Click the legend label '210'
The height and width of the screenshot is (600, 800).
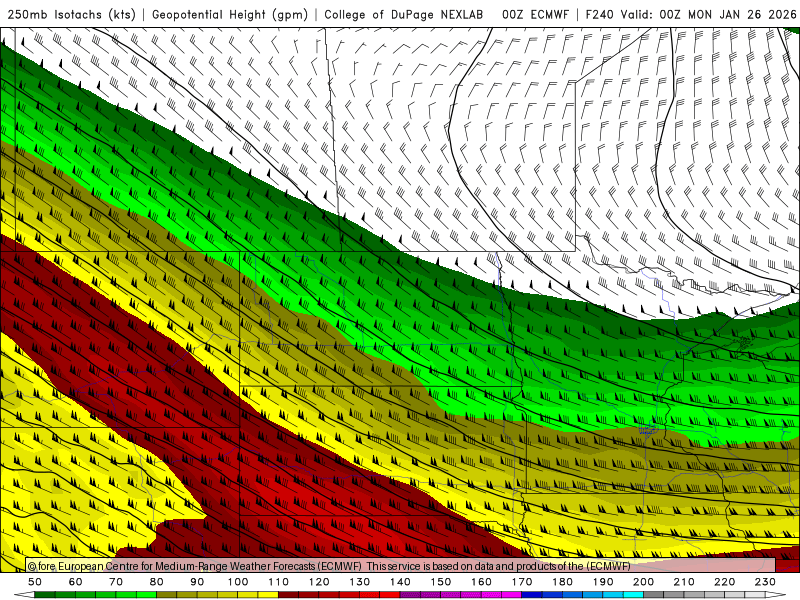(684, 582)
